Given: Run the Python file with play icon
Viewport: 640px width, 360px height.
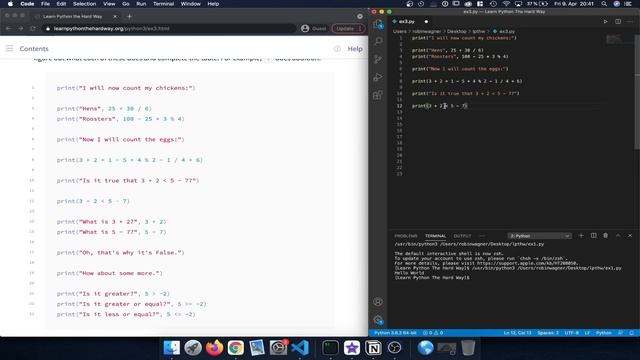Looking at the screenshot, I should point(605,21).
